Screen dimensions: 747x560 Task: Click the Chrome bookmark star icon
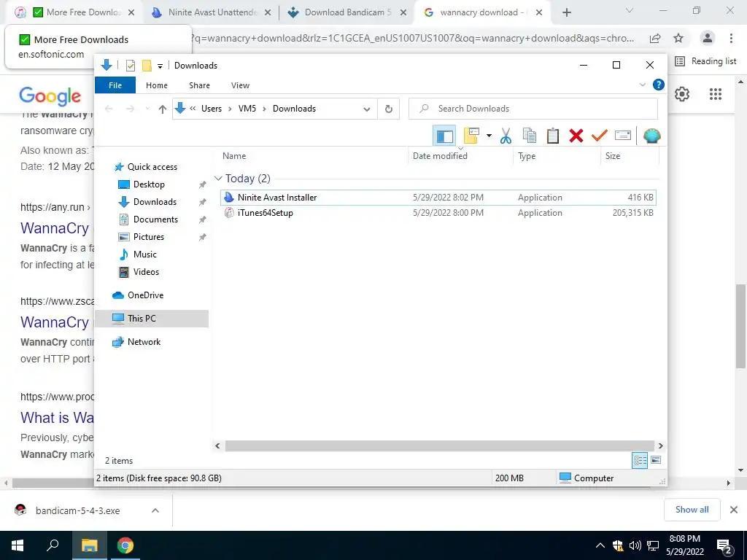click(x=679, y=39)
